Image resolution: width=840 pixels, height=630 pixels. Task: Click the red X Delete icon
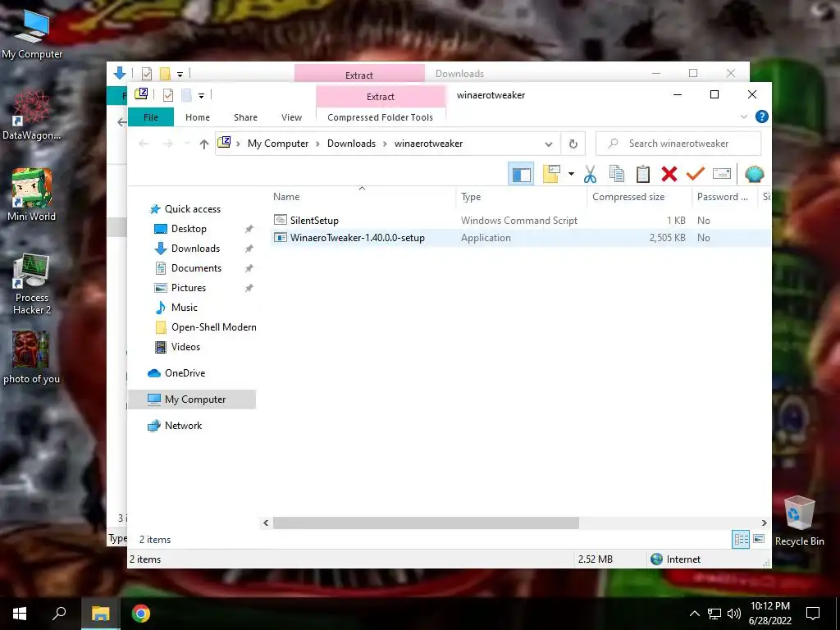click(669, 174)
